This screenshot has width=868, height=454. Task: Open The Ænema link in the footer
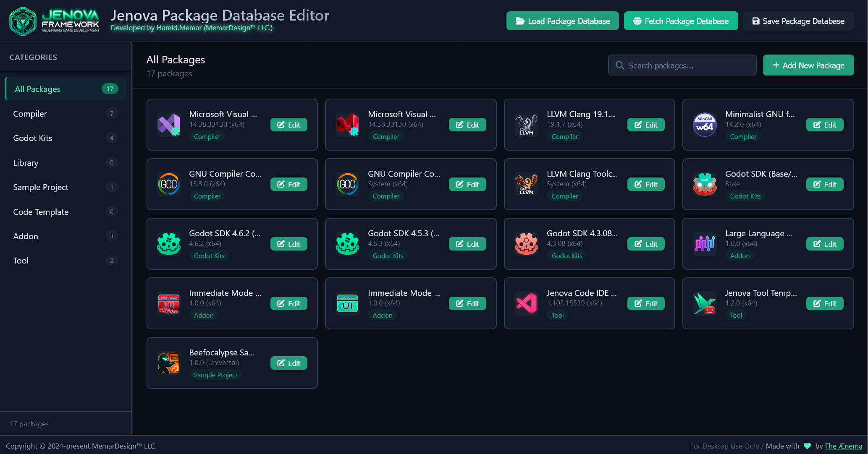pyautogui.click(x=843, y=446)
